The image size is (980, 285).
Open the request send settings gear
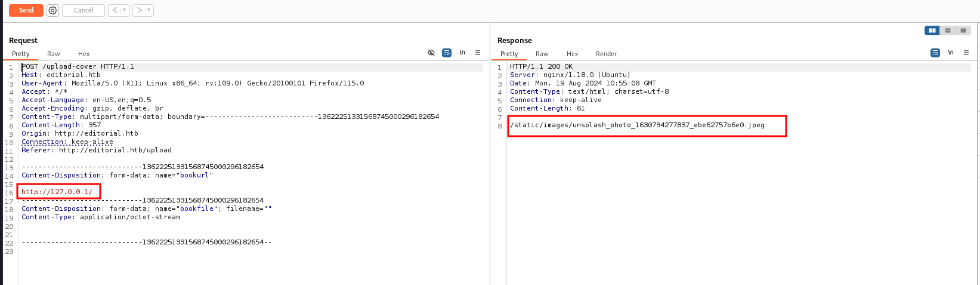(52, 10)
